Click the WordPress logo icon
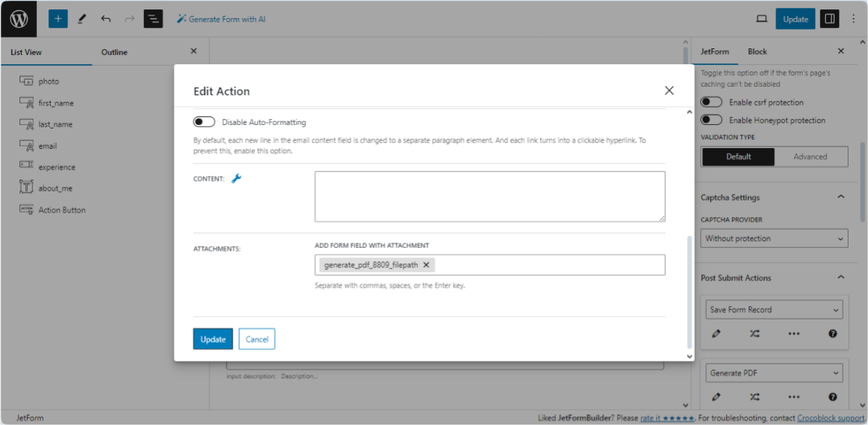Screen dimensions: 868x425 pos(17,19)
